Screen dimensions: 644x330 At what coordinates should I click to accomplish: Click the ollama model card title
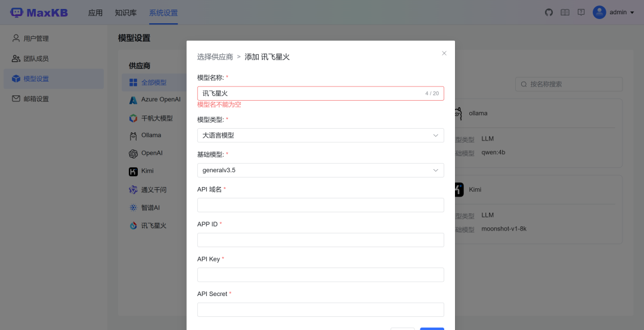(x=478, y=113)
